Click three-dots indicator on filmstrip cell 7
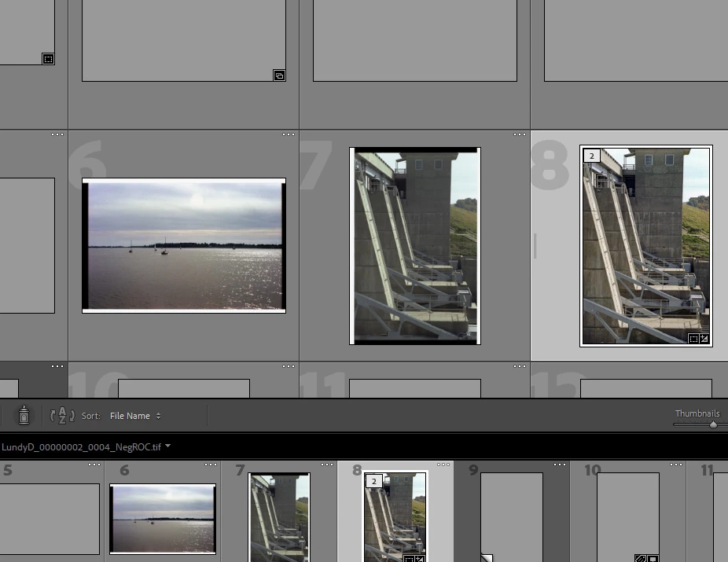 [327, 465]
